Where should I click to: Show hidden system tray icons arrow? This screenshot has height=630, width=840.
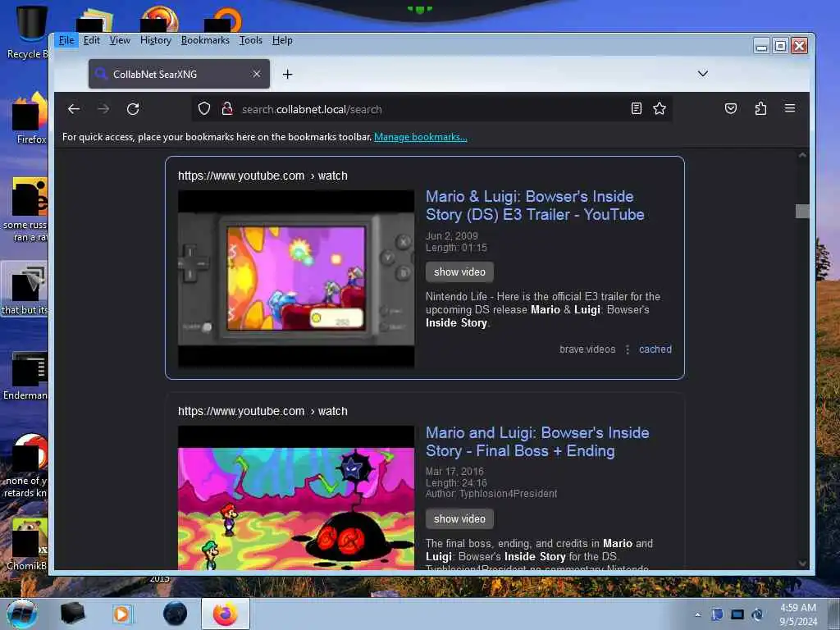click(x=697, y=614)
